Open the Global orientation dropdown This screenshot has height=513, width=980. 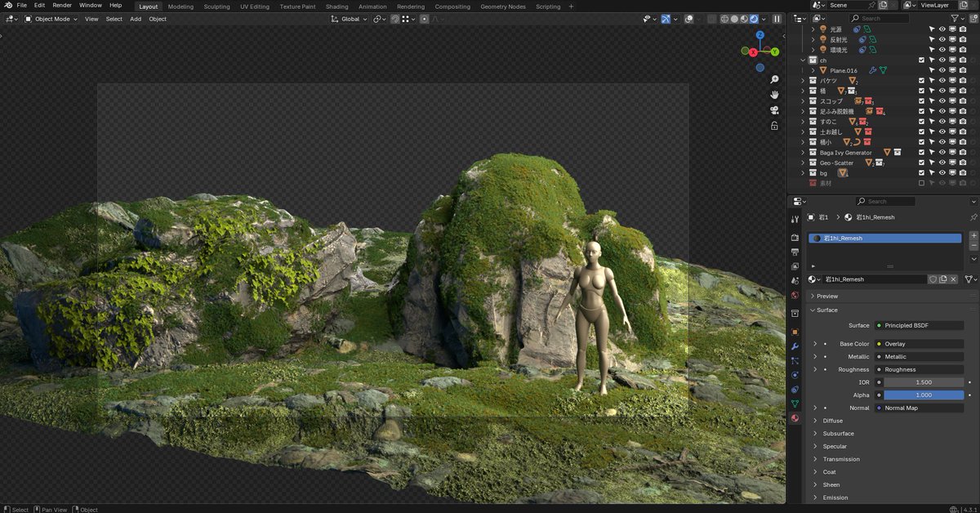351,19
